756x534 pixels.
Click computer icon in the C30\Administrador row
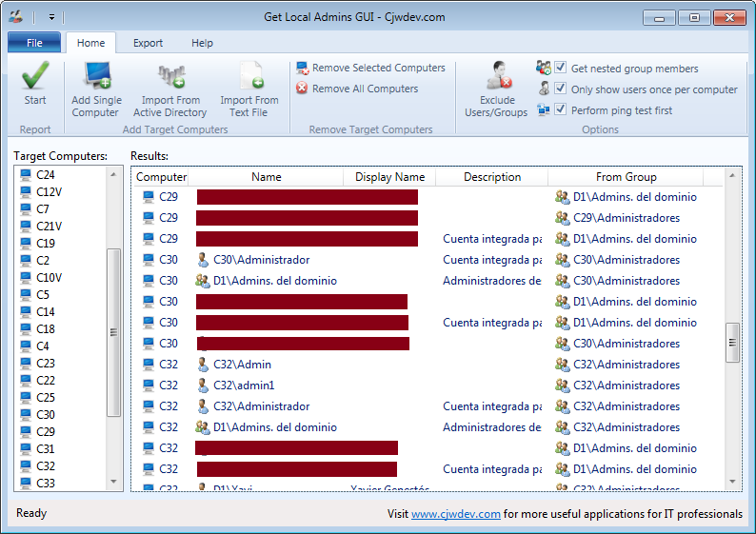[149, 259]
